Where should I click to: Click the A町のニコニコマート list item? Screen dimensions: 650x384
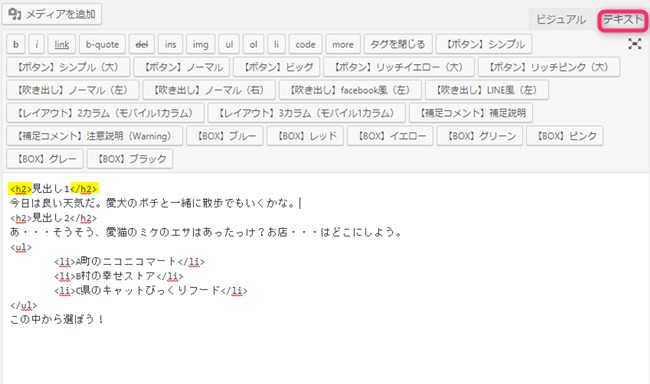pos(129,262)
